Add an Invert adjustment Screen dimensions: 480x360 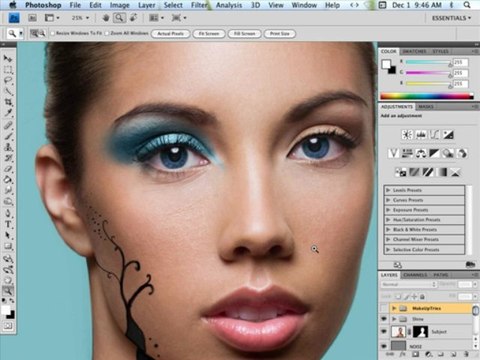(400, 172)
